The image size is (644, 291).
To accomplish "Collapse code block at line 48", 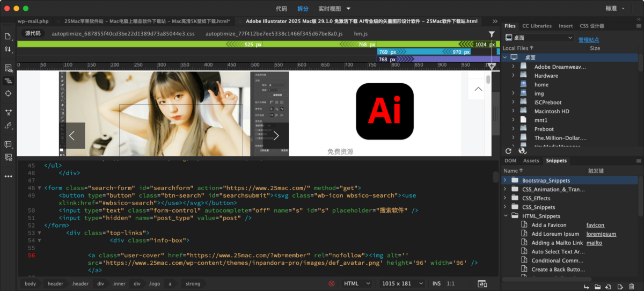I will point(39,188).
